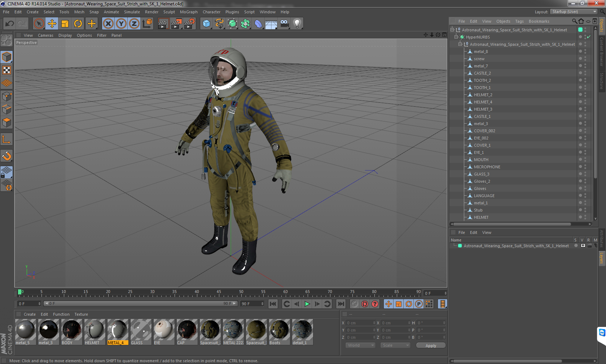Click the Apply button in coordinates

431,346
